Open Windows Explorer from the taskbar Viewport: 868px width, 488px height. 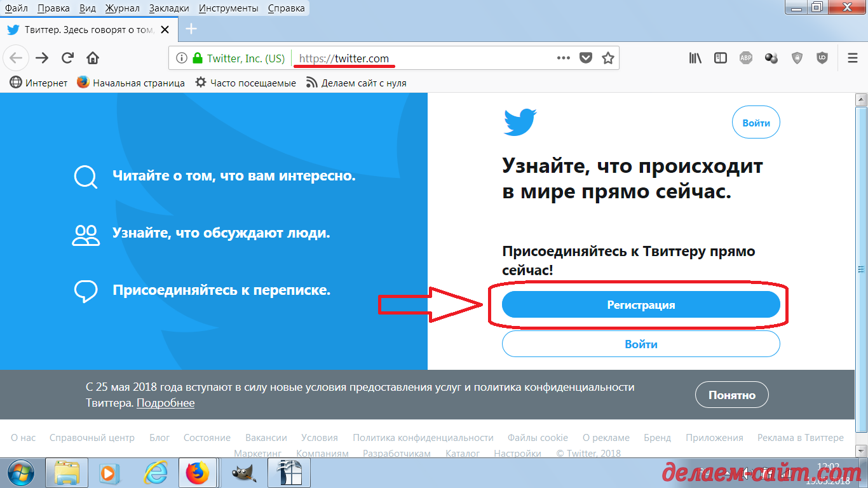tap(67, 473)
